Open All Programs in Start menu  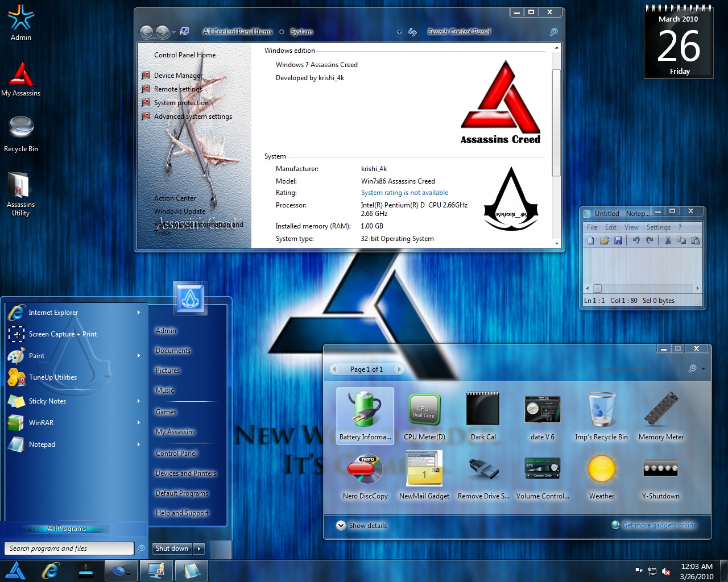tap(67, 529)
